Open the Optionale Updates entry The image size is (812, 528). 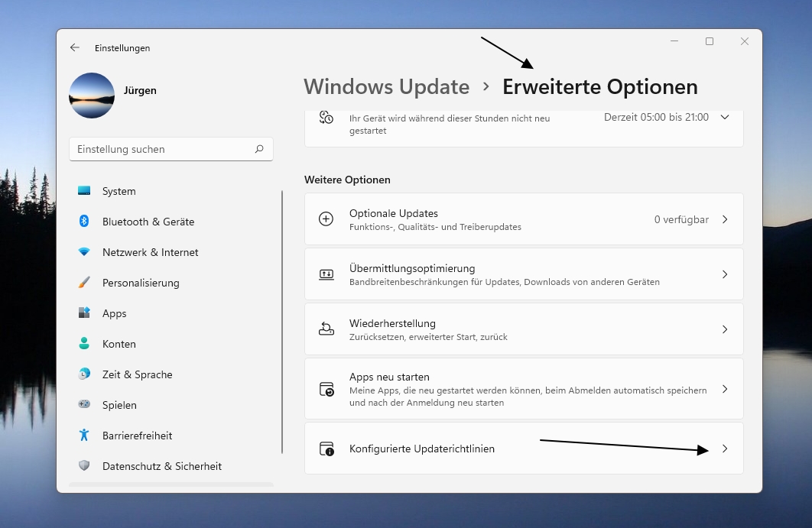[524, 219]
